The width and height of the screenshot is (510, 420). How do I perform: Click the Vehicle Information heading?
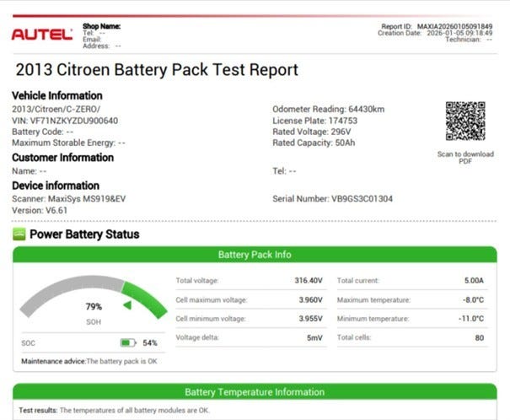click(57, 95)
